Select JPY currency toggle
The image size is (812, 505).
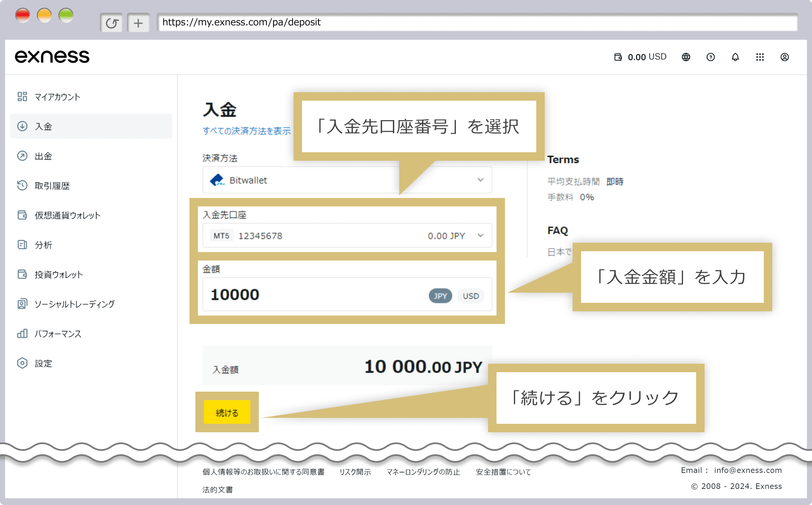[440, 296]
